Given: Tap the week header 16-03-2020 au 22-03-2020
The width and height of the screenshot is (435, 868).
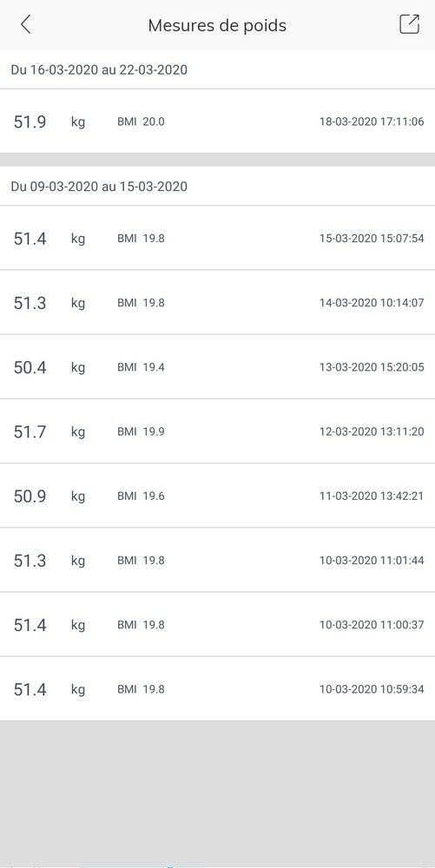Looking at the screenshot, I should (x=99, y=69).
